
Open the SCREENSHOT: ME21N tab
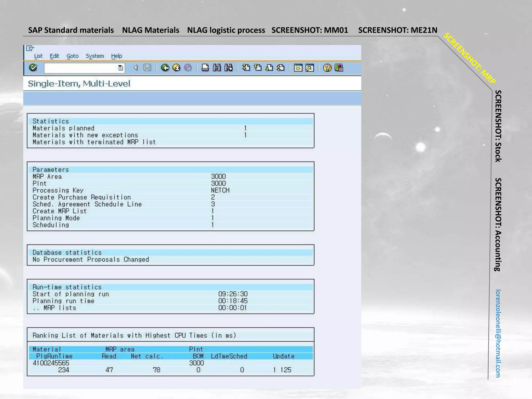[398, 30]
